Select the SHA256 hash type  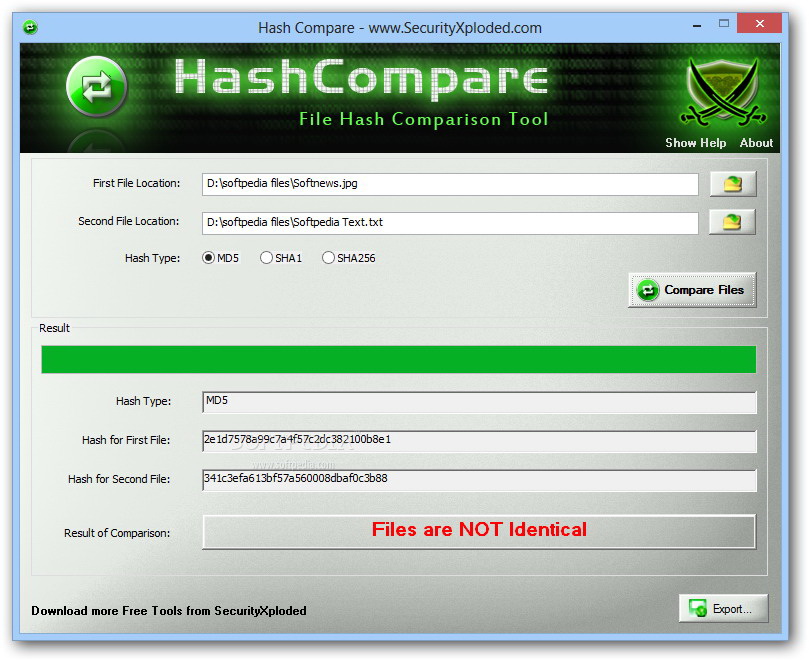pos(349,258)
